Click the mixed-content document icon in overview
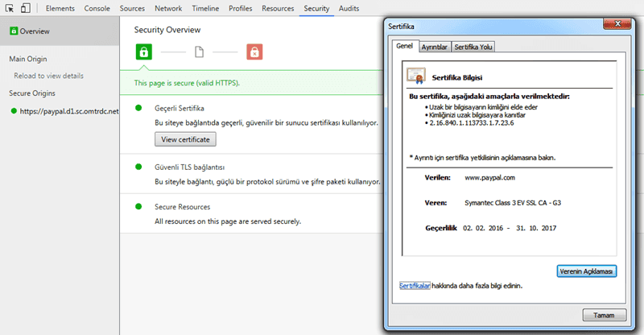644x335 pixels. pos(200,52)
